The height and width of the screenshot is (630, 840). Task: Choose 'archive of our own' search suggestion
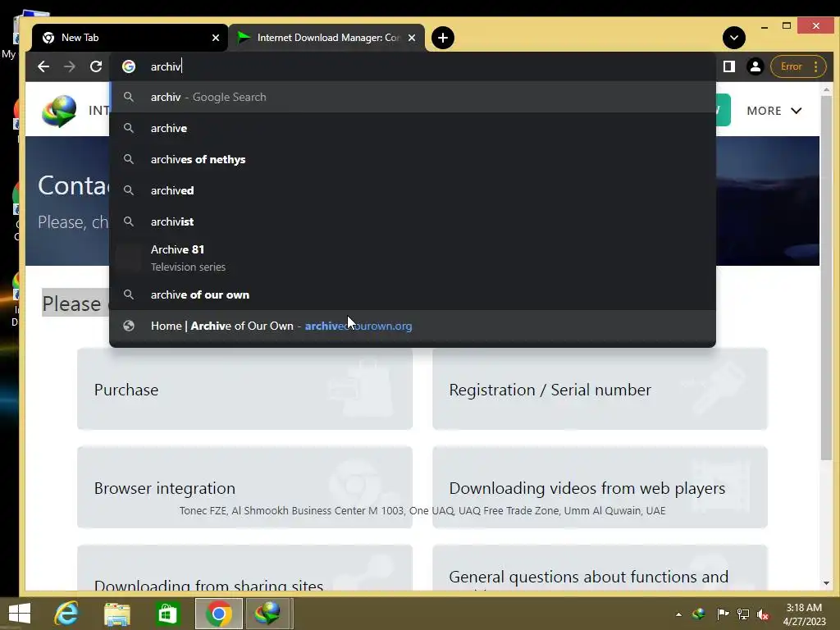tap(413, 294)
